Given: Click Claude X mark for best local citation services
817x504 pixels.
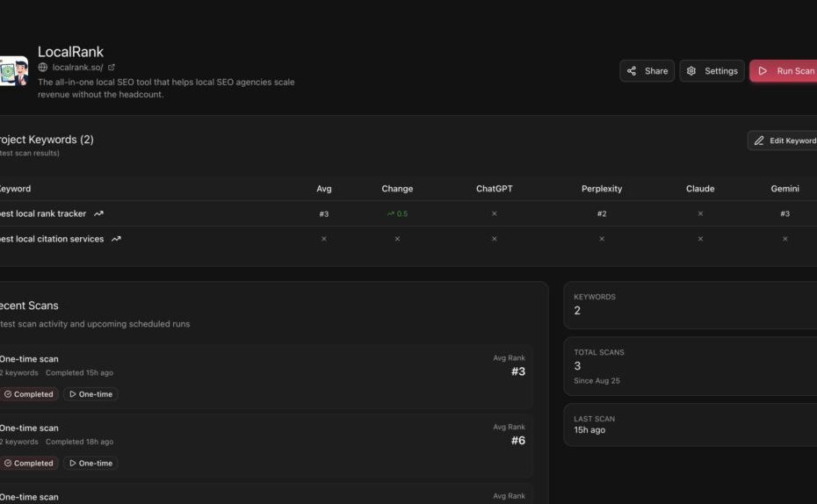Looking at the screenshot, I should point(700,239).
